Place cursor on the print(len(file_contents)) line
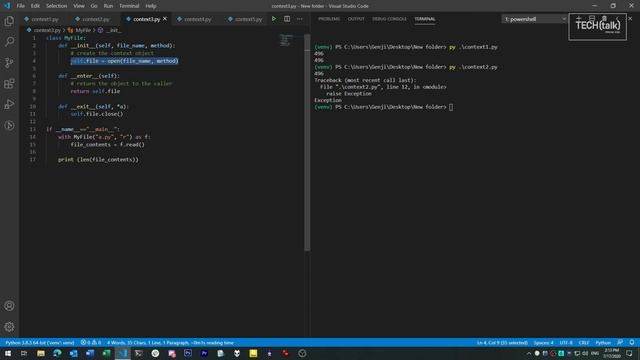Viewport: 640px width, 360px height. coord(98,160)
